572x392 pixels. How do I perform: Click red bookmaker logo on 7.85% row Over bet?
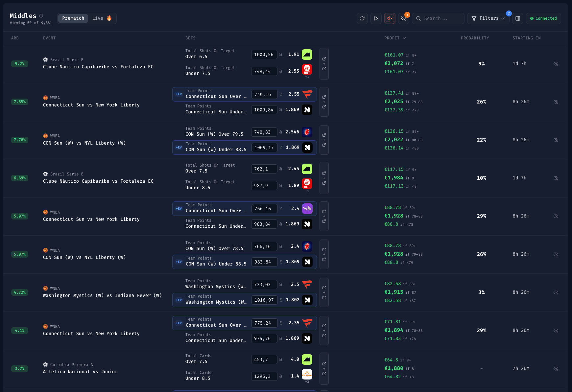307,94
